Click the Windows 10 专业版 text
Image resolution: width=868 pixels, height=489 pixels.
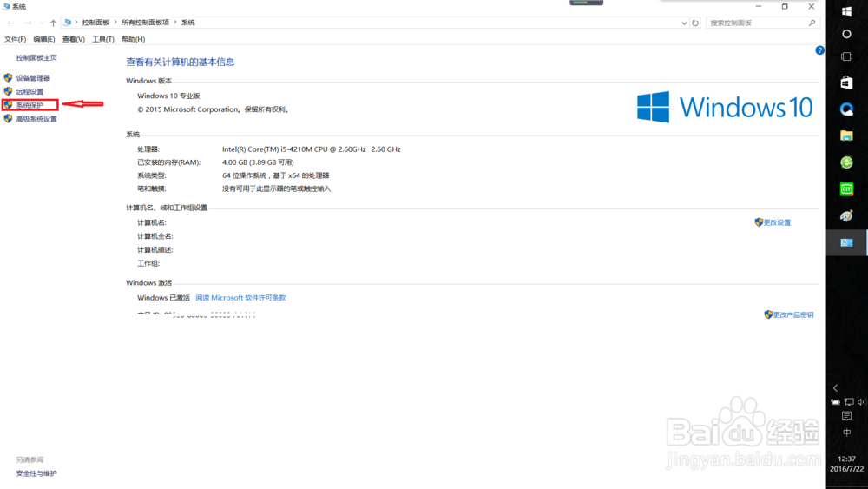click(x=169, y=96)
